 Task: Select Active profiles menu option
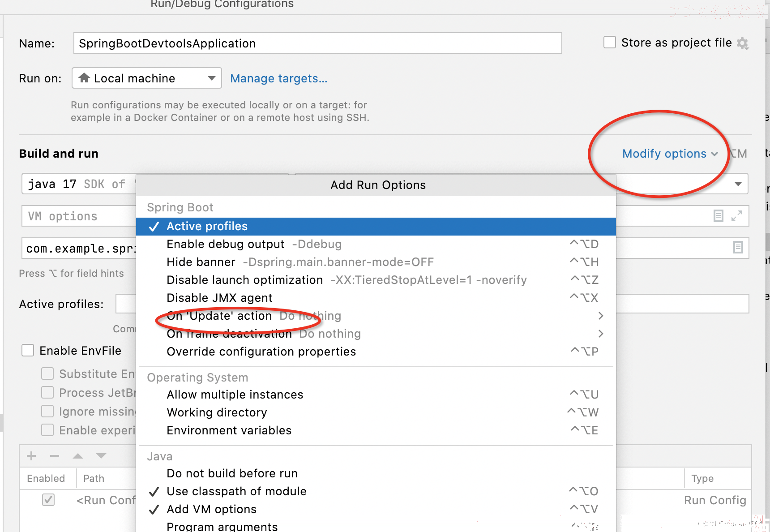pyautogui.click(x=376, y=227)
